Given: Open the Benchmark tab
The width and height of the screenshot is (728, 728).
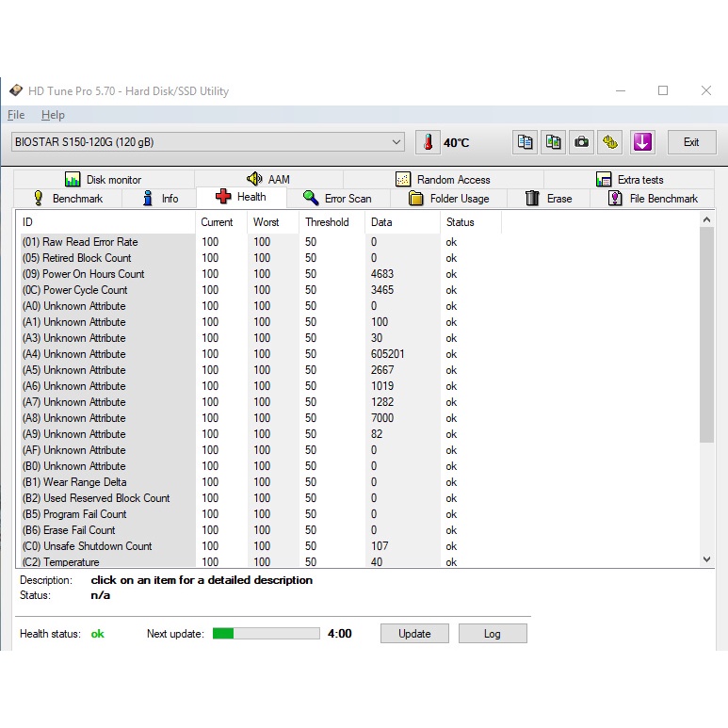Looking at the screenshot, I should 68,199.
